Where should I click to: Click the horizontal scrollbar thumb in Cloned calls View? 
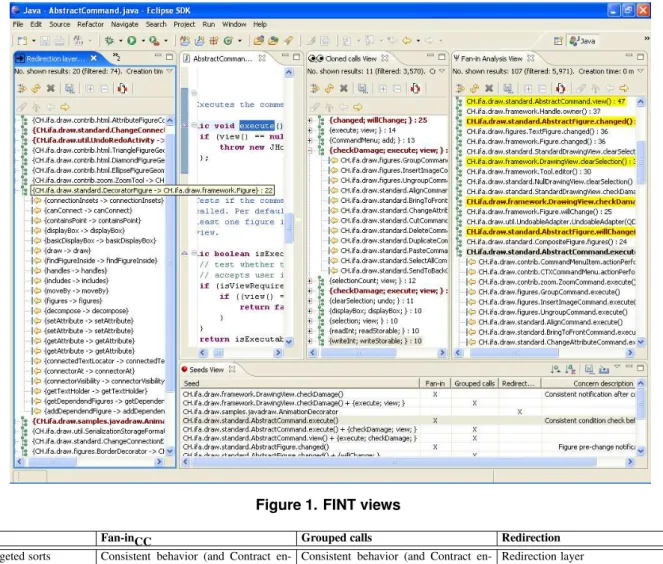[359, 352]
